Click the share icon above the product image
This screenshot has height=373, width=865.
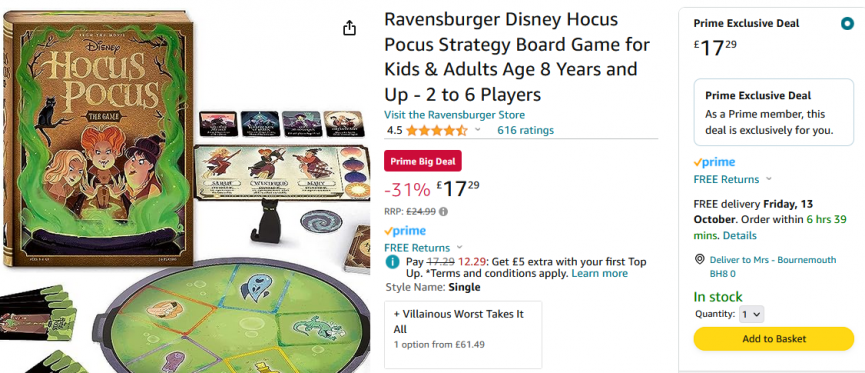coord(349,28)
